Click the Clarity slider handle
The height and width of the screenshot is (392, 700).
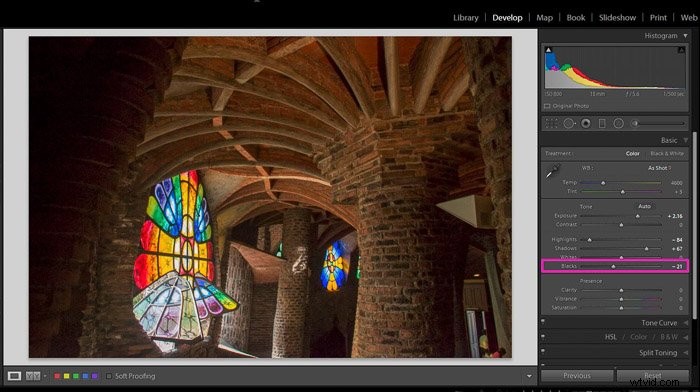coord(621,291)
